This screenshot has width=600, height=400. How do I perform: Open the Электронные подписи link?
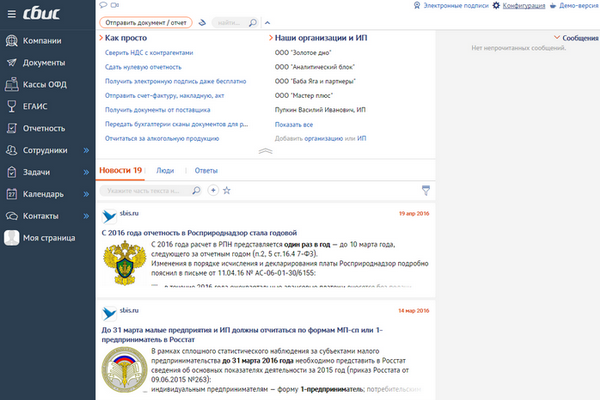click(x=456, y=5)
